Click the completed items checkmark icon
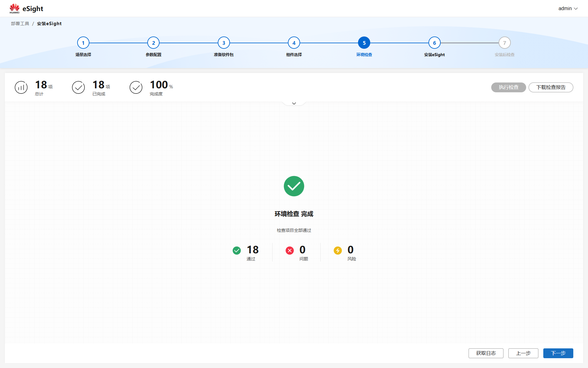 [x=78, y=87]
